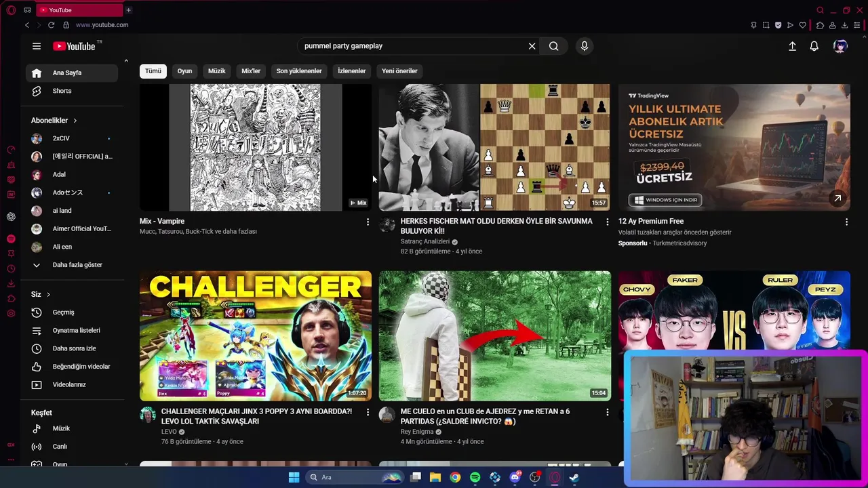Open a new browser tab with plus

point(128,10)
